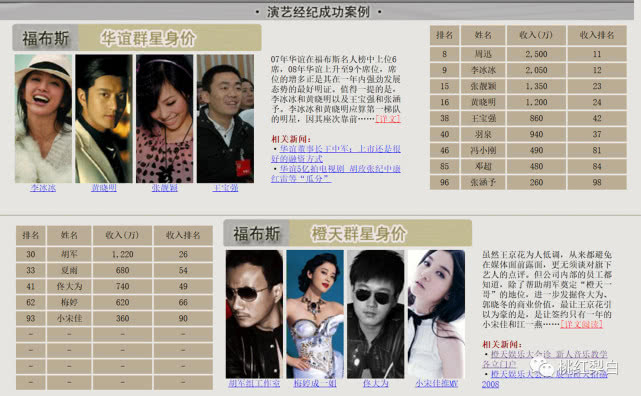Click the red [详文] link in the 华谊 paragraph
Screen dimensions: 641x396
point(388,119)
